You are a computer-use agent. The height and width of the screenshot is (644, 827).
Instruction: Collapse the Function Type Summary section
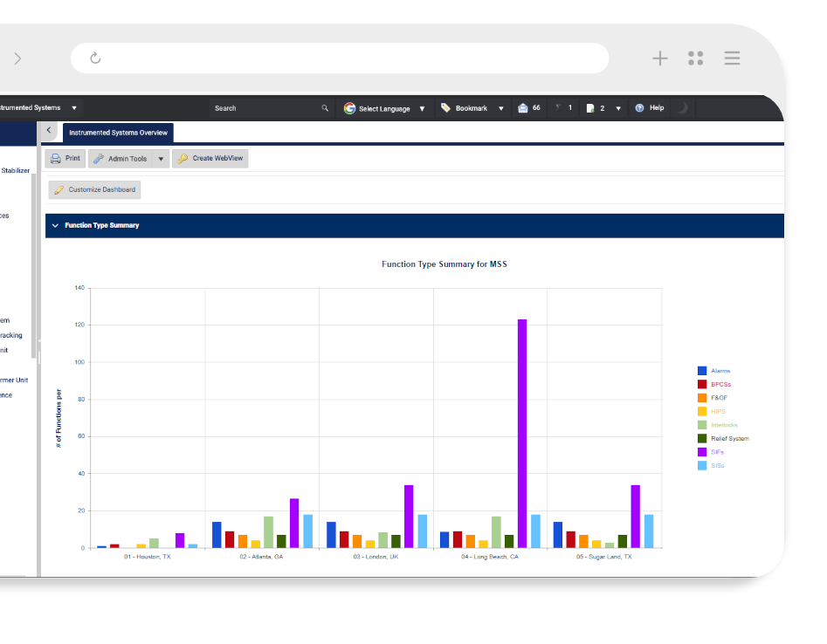(x=56, y=225)
